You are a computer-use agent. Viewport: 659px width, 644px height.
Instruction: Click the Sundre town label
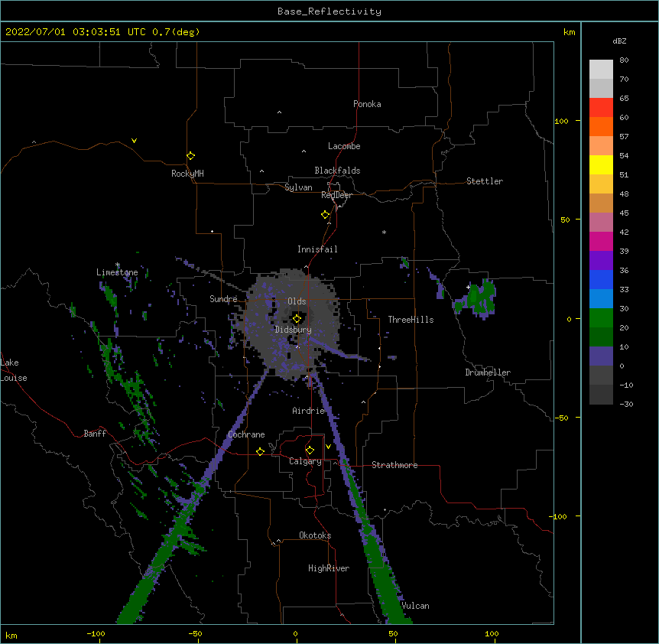[x=223, y=299]
